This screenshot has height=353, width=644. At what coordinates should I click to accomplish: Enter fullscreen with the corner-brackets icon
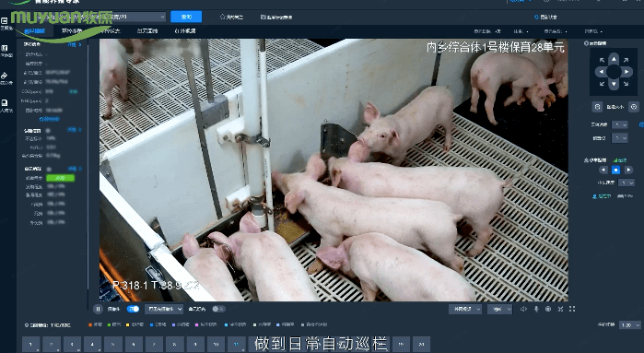(572, 309)
